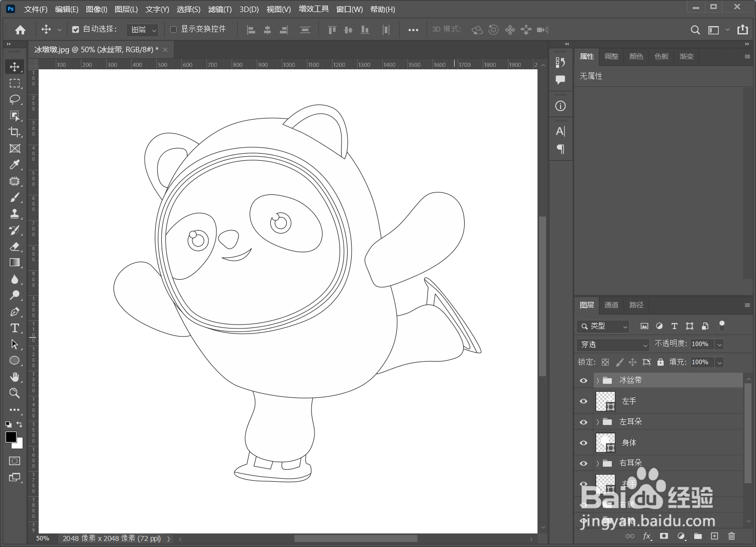Toggle the Auto-Select checkbox
This screenshot has height=547, width=756.
click(75, 30)
